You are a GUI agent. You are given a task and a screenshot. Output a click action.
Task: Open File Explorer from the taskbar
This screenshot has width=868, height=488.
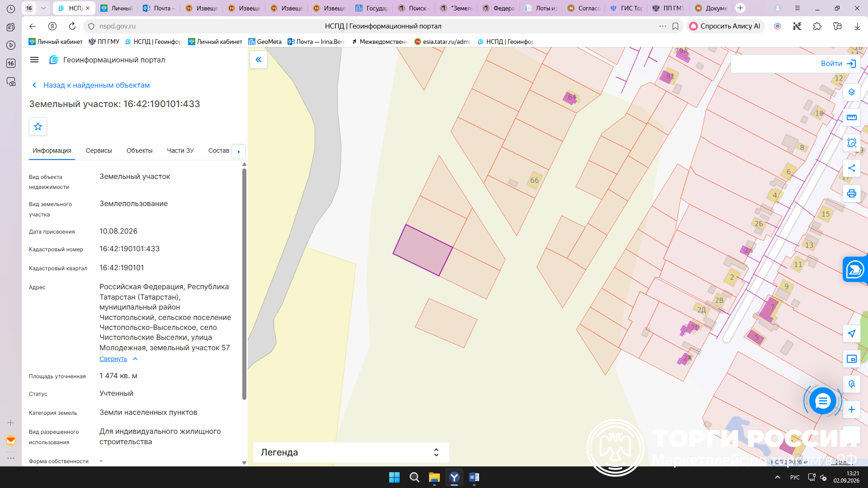[434, 477]
